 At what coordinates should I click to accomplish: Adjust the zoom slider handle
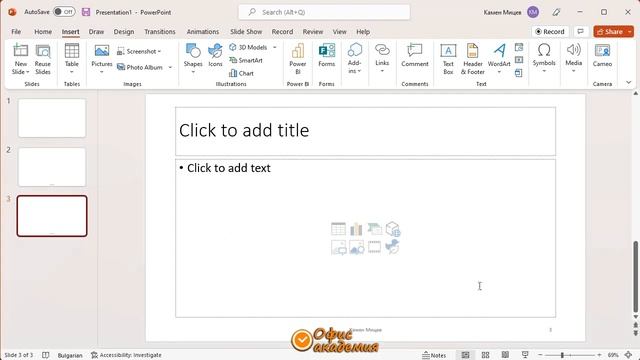click(562, 355)
